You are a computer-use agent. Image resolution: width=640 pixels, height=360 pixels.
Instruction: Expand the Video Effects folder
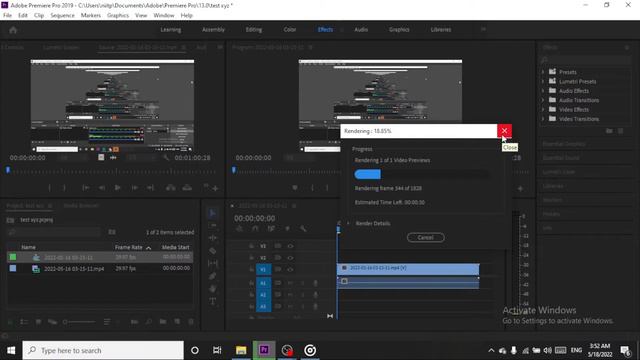pyautogui.click(x=543, y=109)
